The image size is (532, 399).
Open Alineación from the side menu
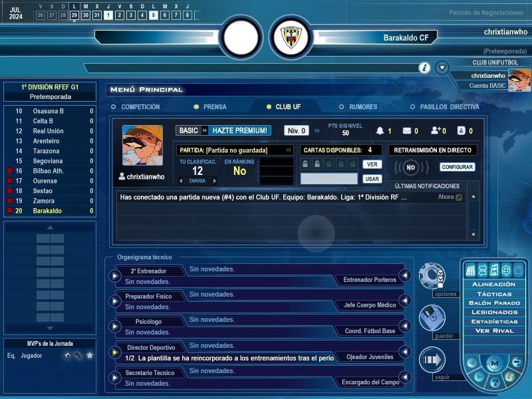[493, 284]
